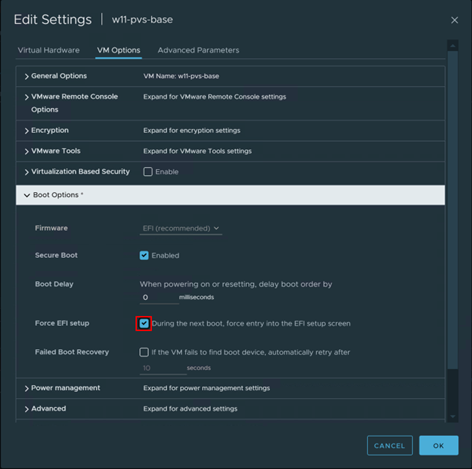The height and width of the screenshot is (469, 472).
Task: Select the VM Options tab
Action: (x=119, y=50)
